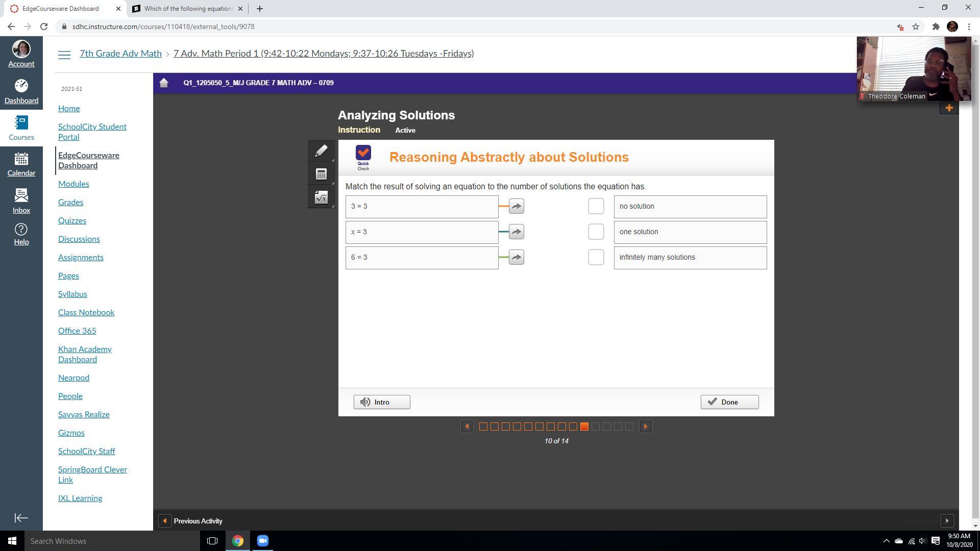Check the box beside infinitely many solutions
The height and width of the screenshot is (551, 980).
click(x=596, y=258)
